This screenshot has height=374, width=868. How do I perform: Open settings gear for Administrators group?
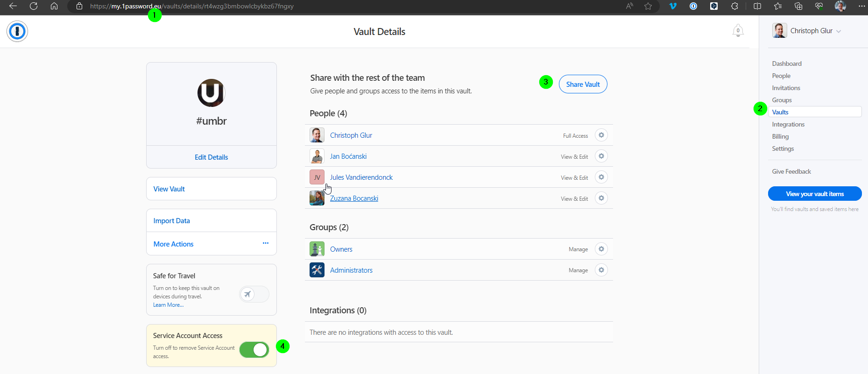pos(601,270)
